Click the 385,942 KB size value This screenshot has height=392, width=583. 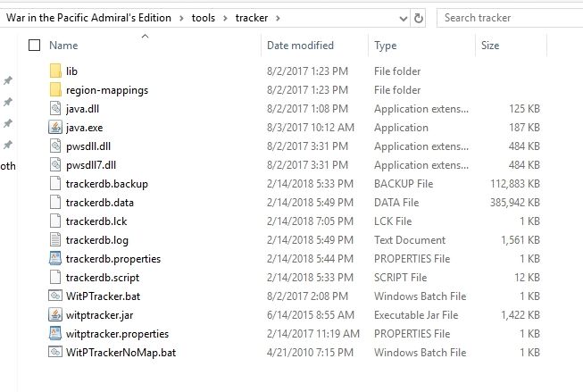515,203
